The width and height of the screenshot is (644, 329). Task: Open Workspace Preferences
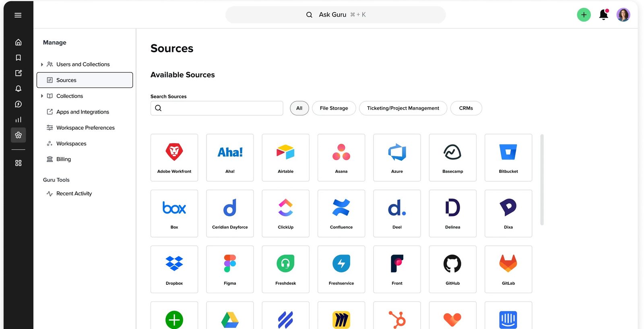[x=85, y=128]
